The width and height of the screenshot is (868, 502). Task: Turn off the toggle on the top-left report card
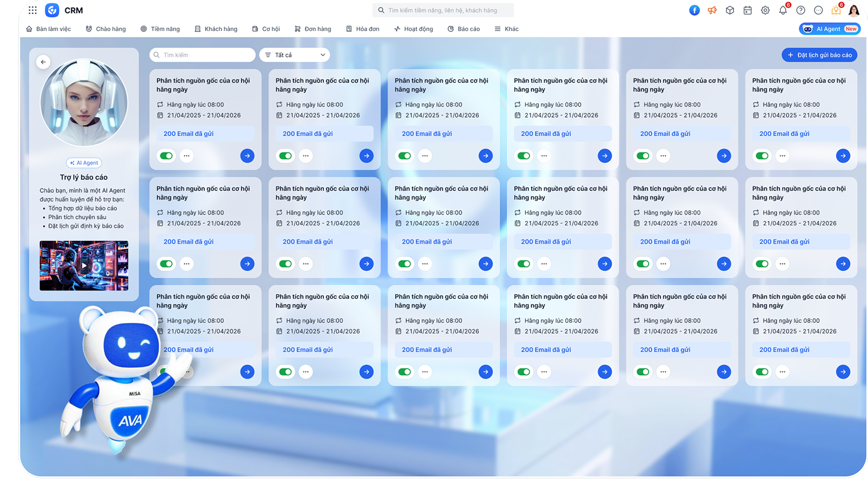(166, 156)
